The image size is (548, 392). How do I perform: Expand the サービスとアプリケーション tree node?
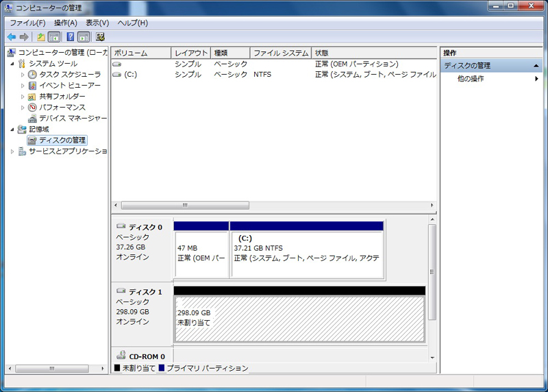tap(12, 151)
